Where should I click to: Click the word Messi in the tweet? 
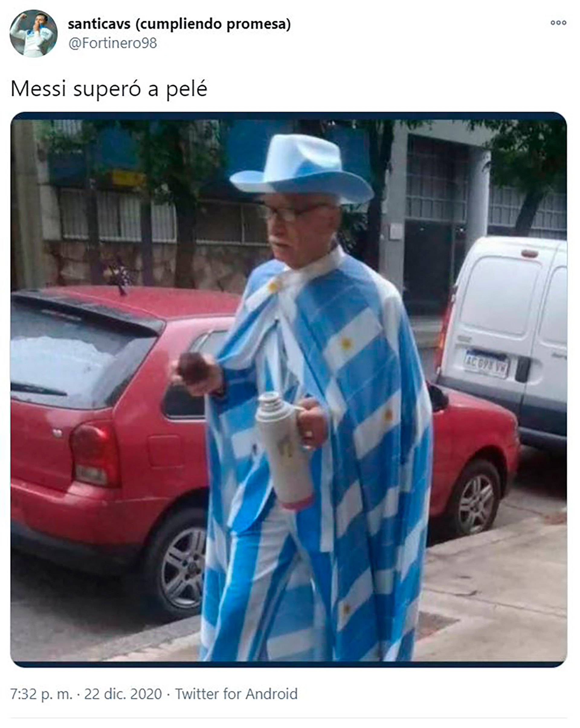click(38, 89)
